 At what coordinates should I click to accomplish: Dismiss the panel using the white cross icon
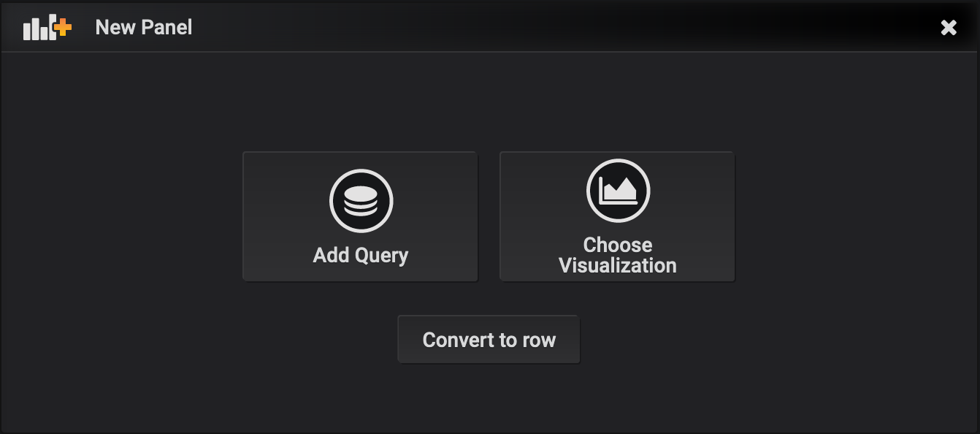pyautogui.click(x=949, y=28)
